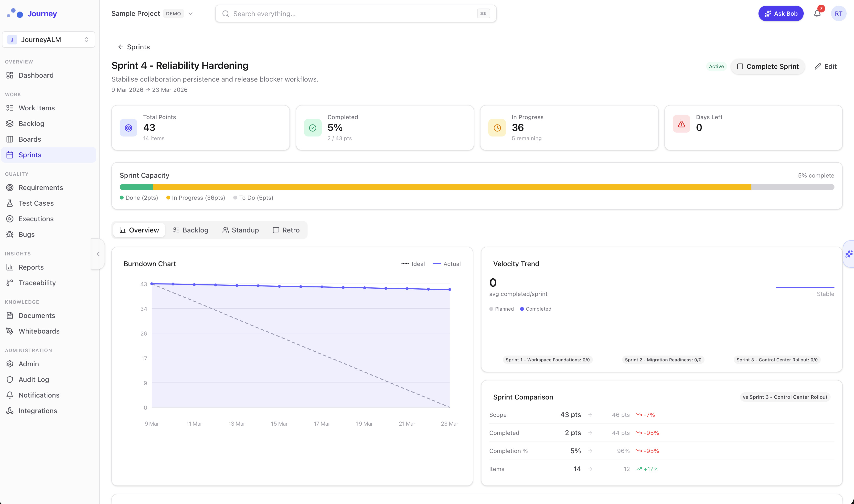
Task: Click the Traceability icon under Insights
Action: [x=10, y=283]
